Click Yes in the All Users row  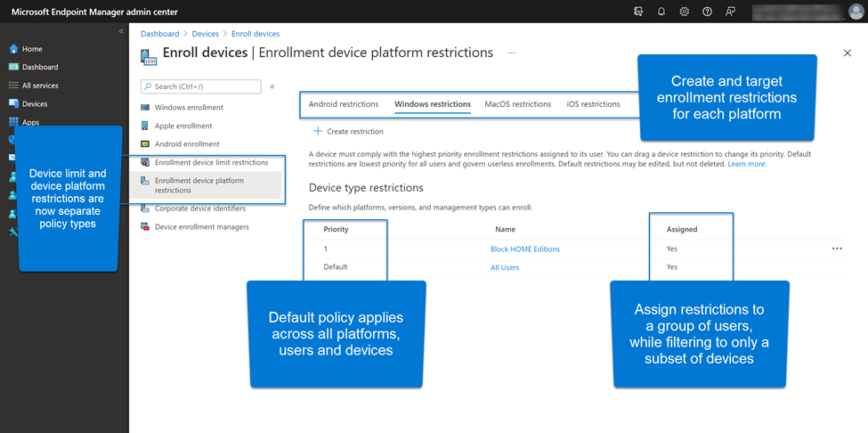click(x=671, y=267)
